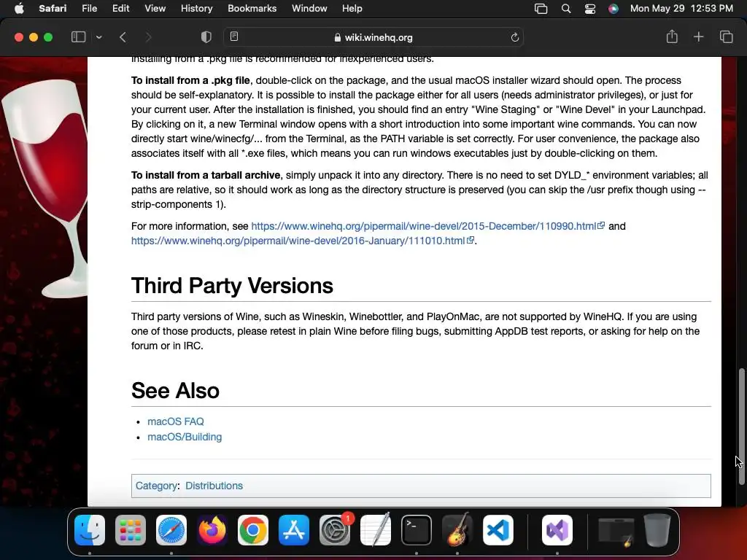
Task: Open the Help menu
Action: click(x=352, y=9)
